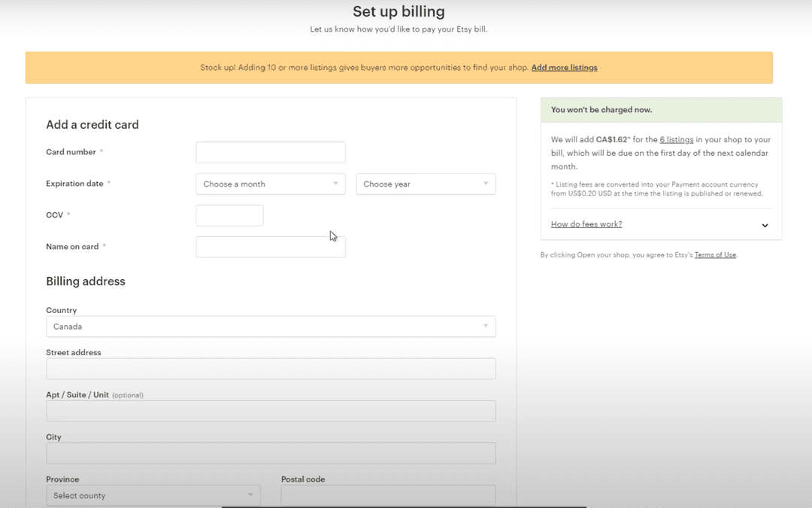The image size is (812, 508).
Task: Click the How do fees work? text link
Action: tap(586, 224)
